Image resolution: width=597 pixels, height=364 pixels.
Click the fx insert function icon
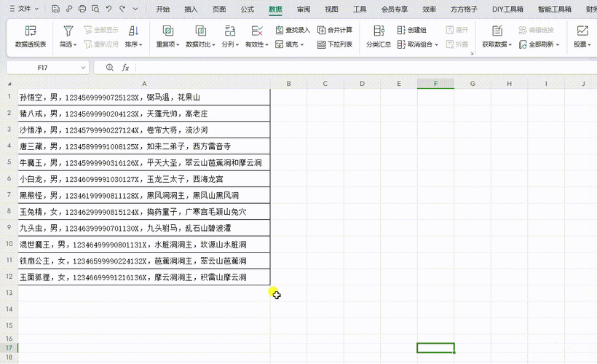pyautogui.click(x=125, y=68)
